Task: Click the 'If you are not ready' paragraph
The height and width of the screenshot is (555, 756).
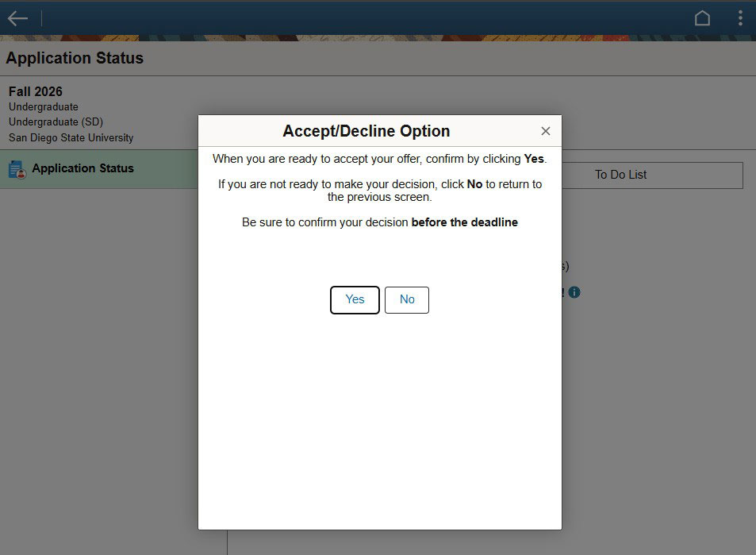Action: coord(379,191)
